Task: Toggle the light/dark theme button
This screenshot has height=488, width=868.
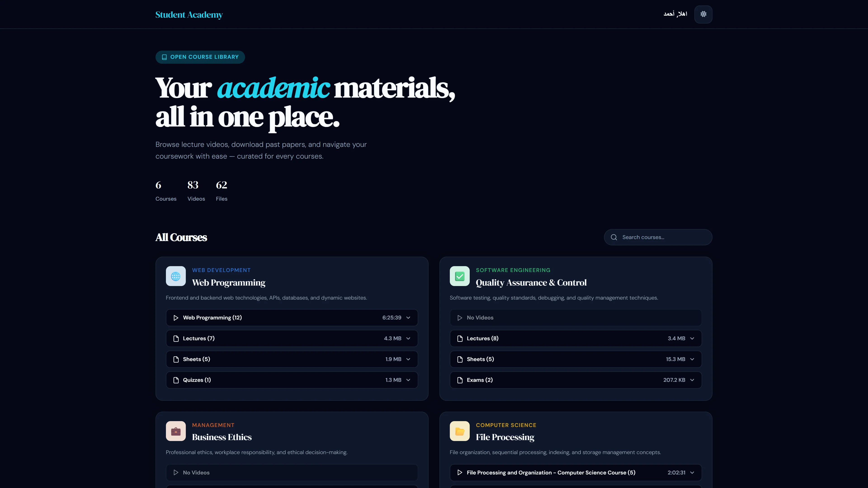Action: pos(703,14)
